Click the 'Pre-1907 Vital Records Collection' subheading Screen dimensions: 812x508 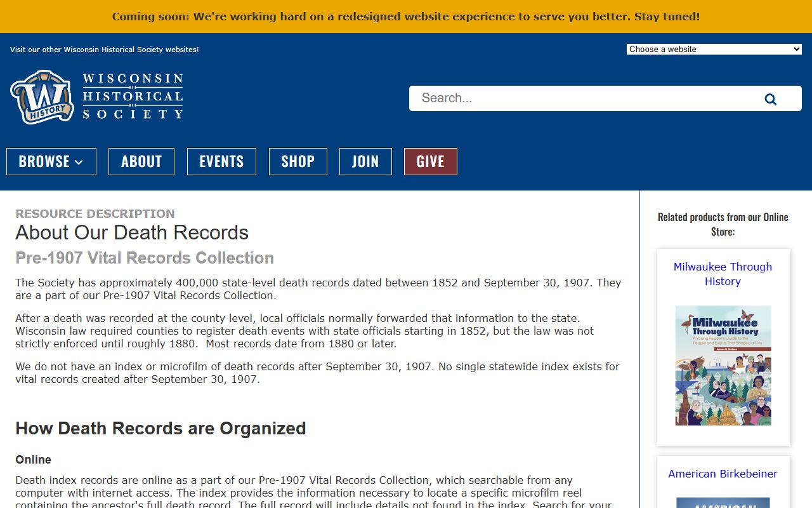(145, 258)
